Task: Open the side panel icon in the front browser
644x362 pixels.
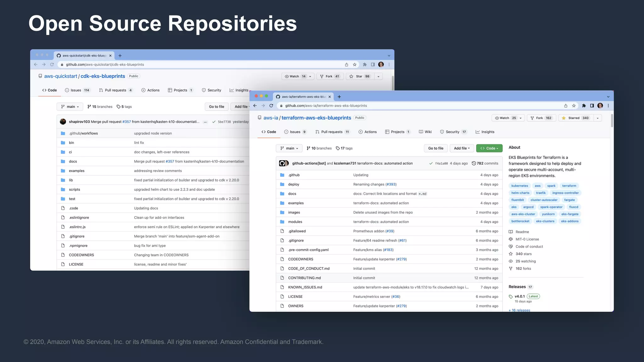Action: 592,106
